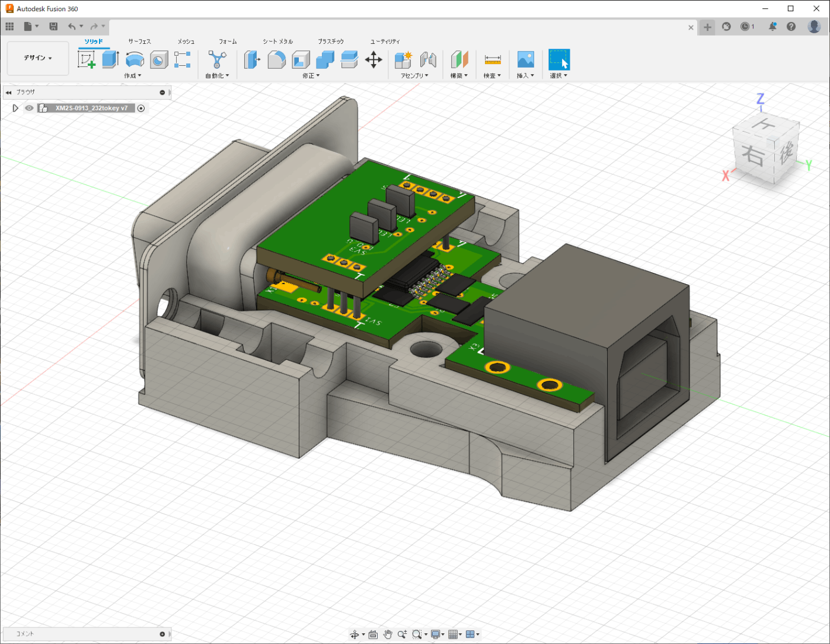Click the Select tool icon
Image resolution: width=830 pixels, height=644 pixels.
tap(559, 59)
